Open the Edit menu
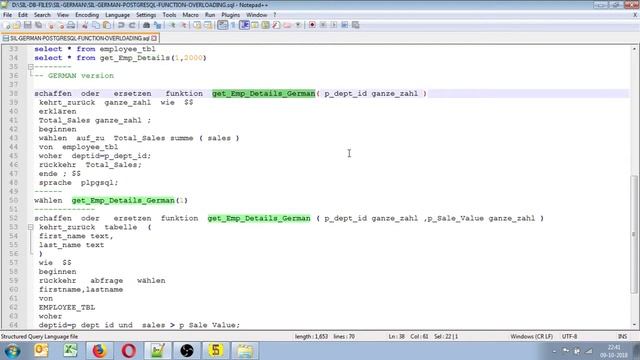The width and height of the screenshot is (640, 360). 23,15
